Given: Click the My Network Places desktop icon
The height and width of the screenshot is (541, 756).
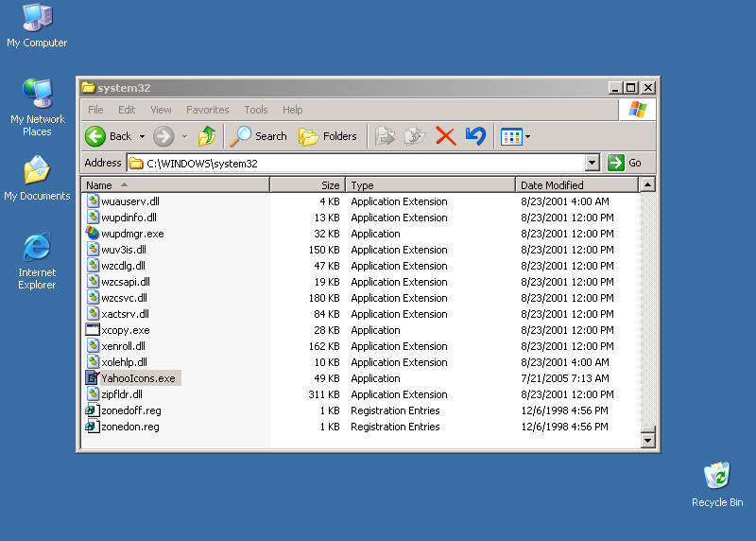Looking at the screenshot, I should (x=37, y=108).
